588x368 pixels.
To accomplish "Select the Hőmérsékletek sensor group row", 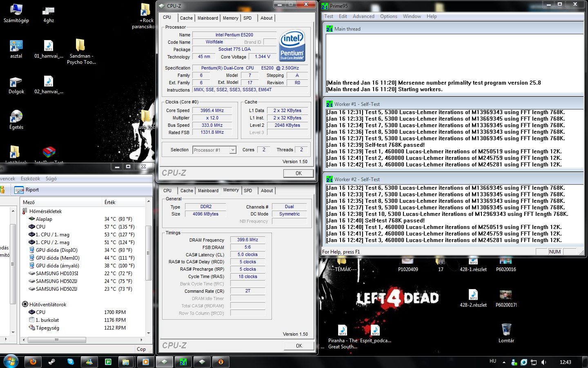I will [45, 211].
